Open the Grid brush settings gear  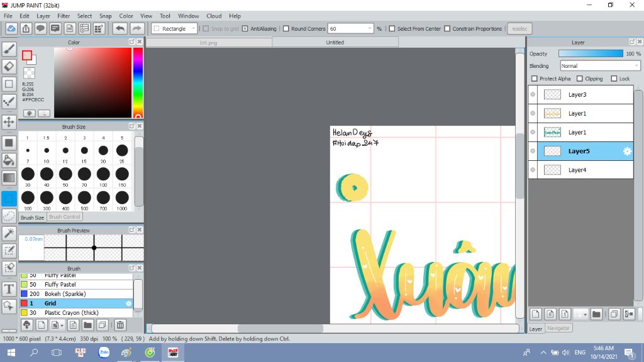tap(128, 304)
